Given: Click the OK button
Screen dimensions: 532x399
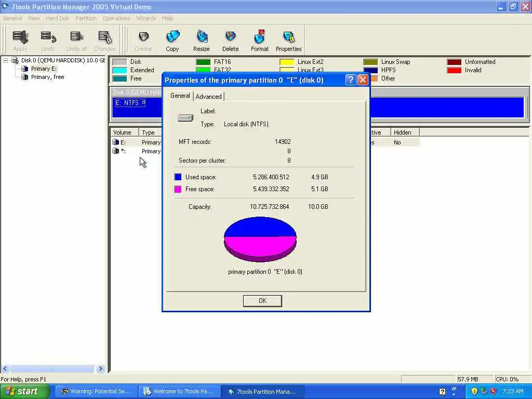Looking at the screenshot, I should tap(262, 301).
